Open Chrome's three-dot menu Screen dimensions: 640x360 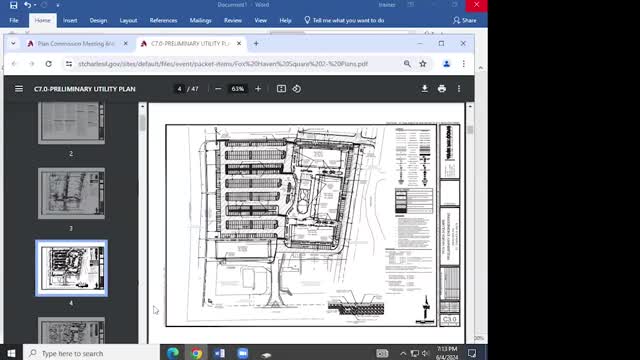[464, 64]
